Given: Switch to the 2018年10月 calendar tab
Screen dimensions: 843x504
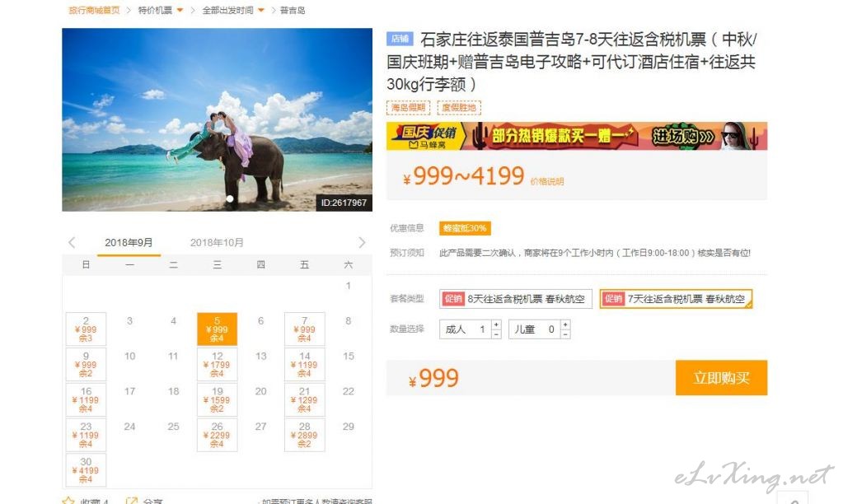Looking at the screenshot, I should (217, 243).
